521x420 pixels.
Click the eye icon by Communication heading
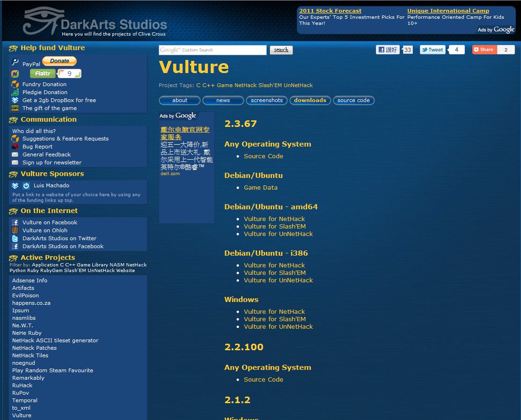click(x=13, y=120)
